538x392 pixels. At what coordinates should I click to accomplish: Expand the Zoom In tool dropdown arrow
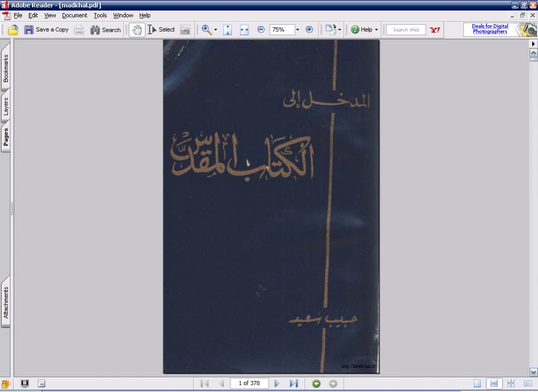pos(216,30)
